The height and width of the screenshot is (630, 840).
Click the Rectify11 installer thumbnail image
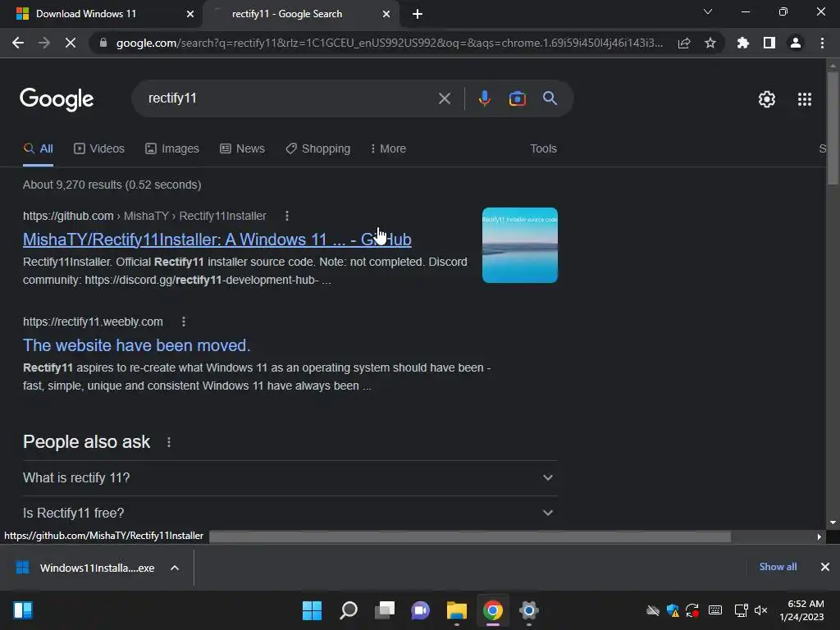click(x=519, y=244)
